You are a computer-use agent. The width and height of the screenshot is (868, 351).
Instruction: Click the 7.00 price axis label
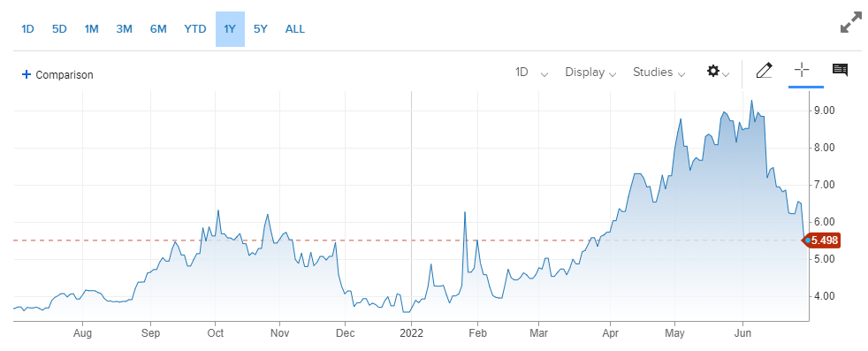pos(826,185)
